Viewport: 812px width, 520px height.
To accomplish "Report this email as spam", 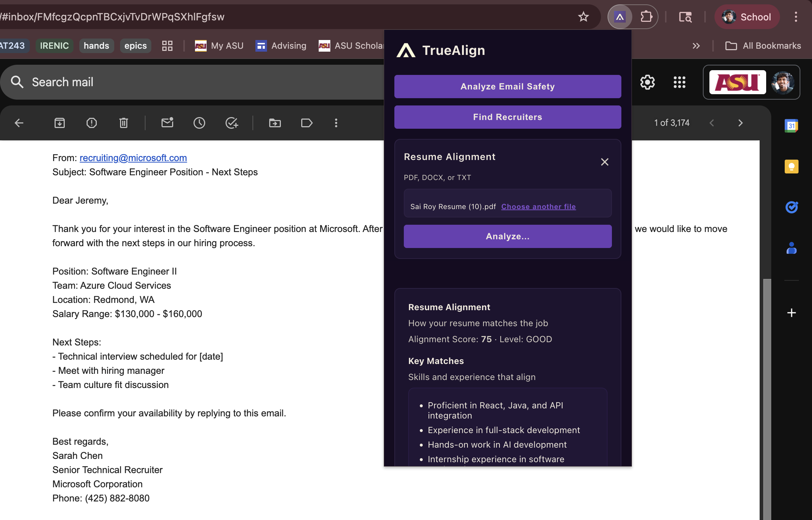I will (92, 123).
